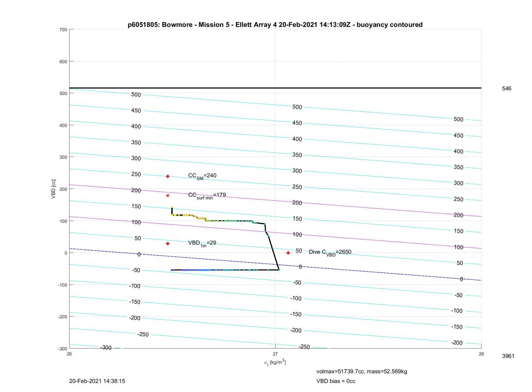Click the x-axis tick label 26
This screenshot has width=532, height=392.
coord(69,354)
